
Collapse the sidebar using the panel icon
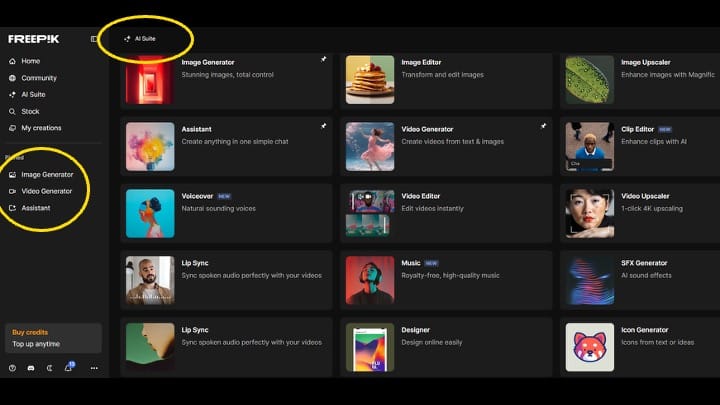pyautogui.click(x=94, y=39)
